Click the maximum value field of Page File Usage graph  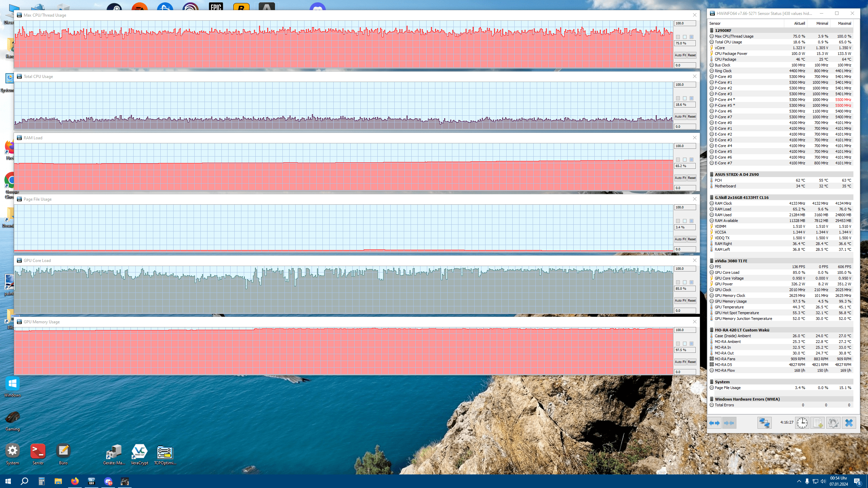click(x=685, y=207)
